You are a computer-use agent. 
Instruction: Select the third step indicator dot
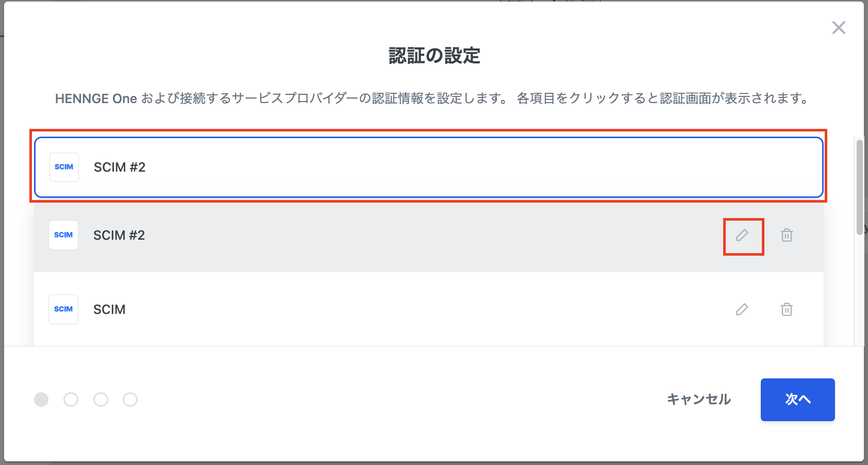(x=101, y=400)
